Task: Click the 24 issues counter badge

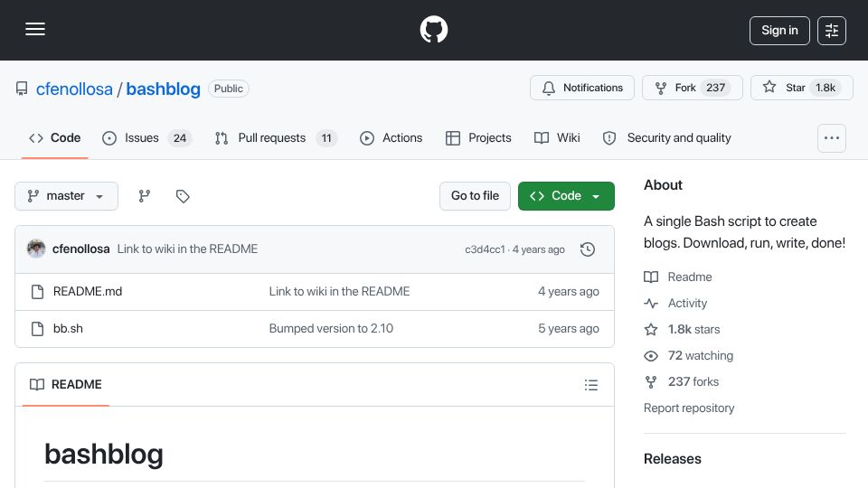Action: pos(180,137)
